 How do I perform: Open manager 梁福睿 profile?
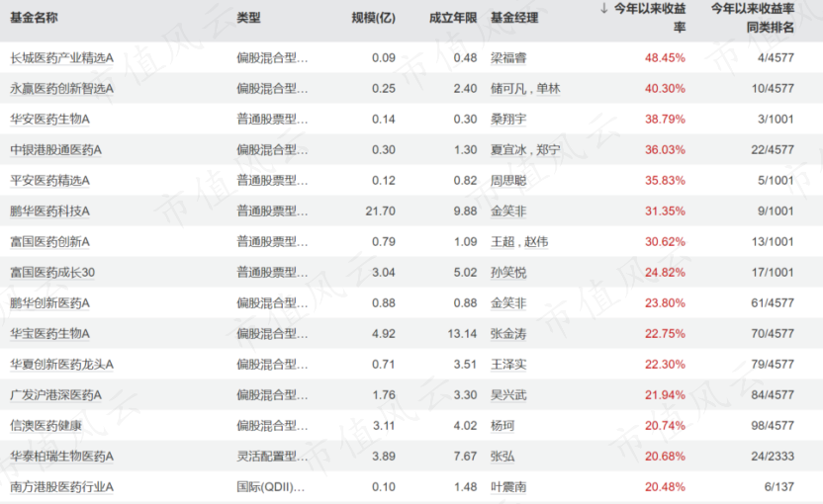tap(508, 57)
